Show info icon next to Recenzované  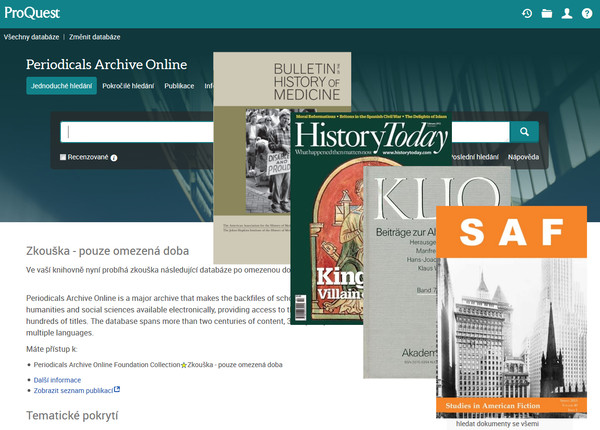click(114, 158)
